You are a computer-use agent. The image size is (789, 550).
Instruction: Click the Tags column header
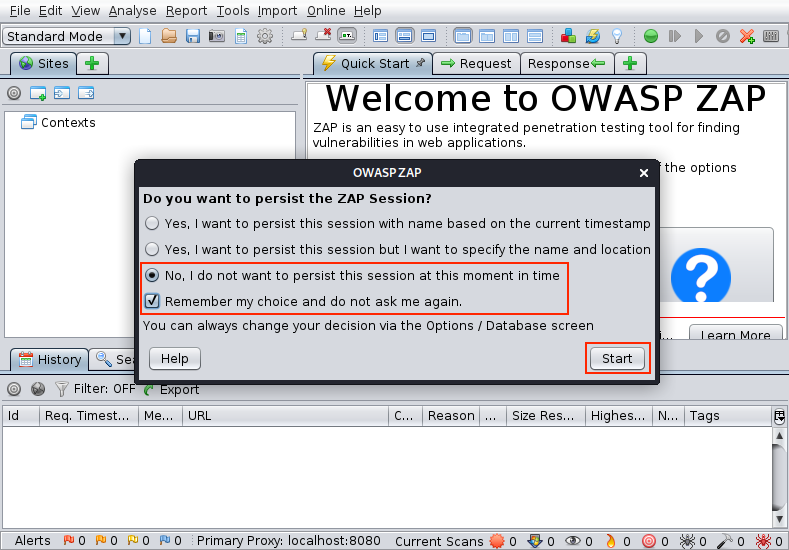tap(728, 416)
